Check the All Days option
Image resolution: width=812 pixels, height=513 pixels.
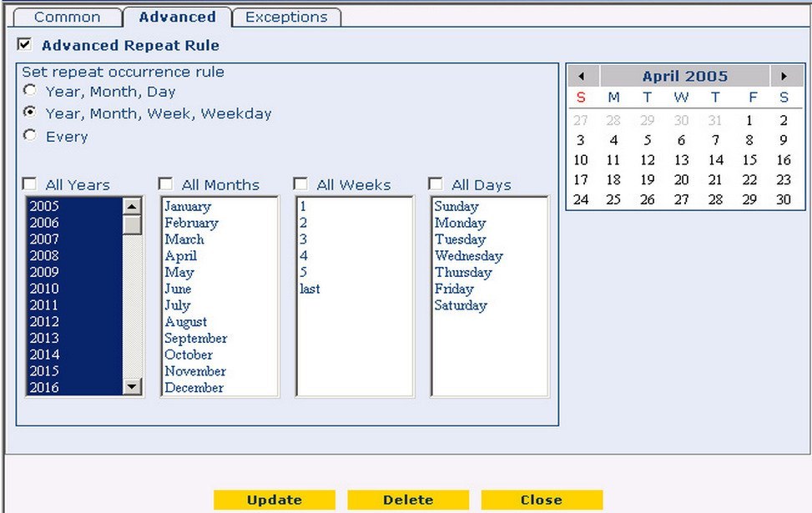pos(435,184)
